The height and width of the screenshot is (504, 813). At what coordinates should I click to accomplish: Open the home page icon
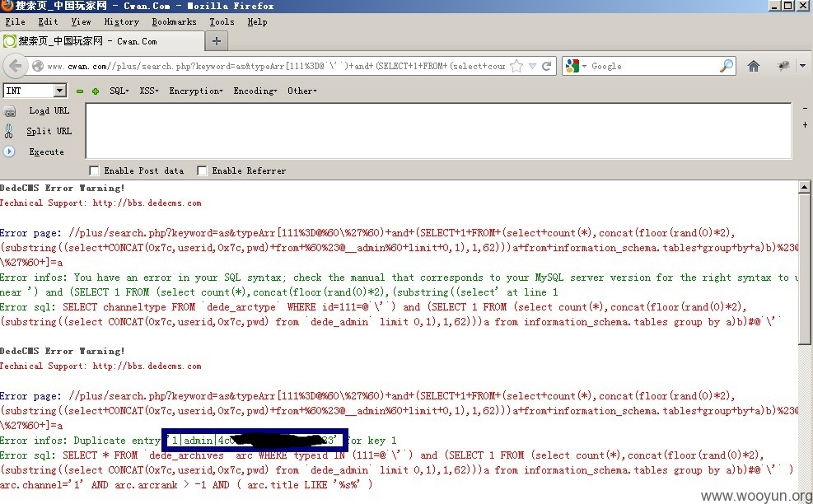pyautogui.click(x=754, y=66)
